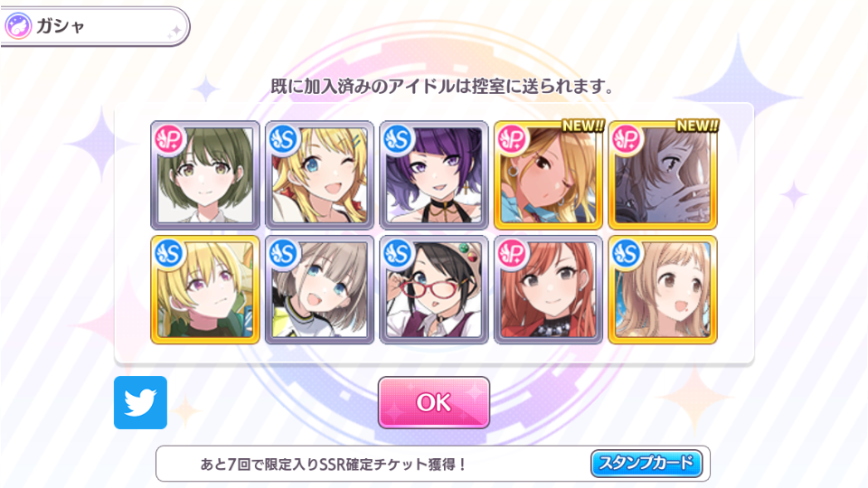Select the first NEW!! gold-framed idol card
The image size is (868, 488).
coord(548,174)
